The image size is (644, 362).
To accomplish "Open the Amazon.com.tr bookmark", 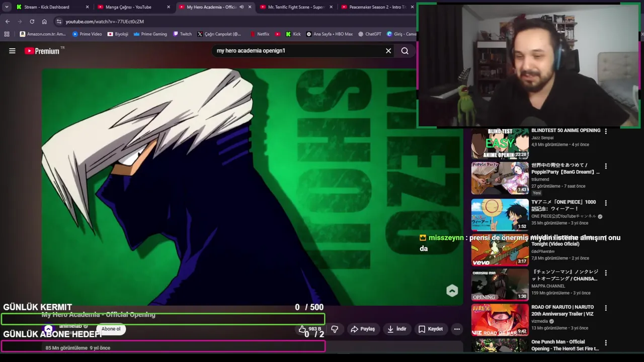I will pos(43,34).
